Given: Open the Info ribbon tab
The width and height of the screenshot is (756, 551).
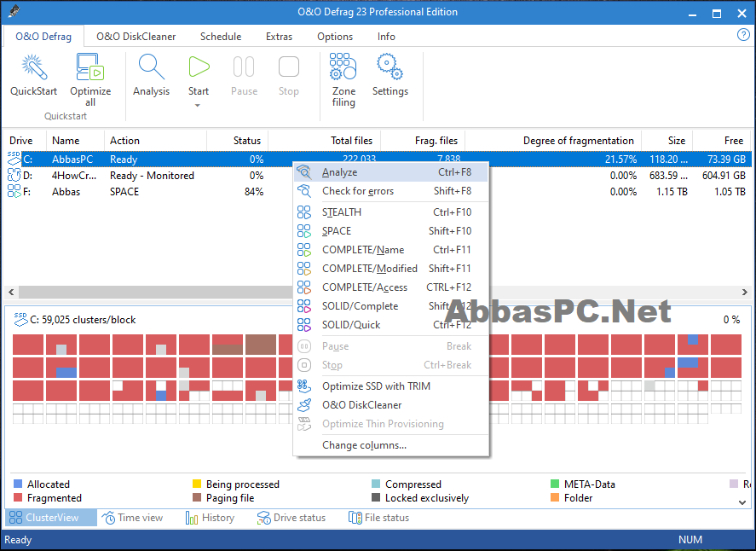Looking at the screenshot, I should coord(386,37).
